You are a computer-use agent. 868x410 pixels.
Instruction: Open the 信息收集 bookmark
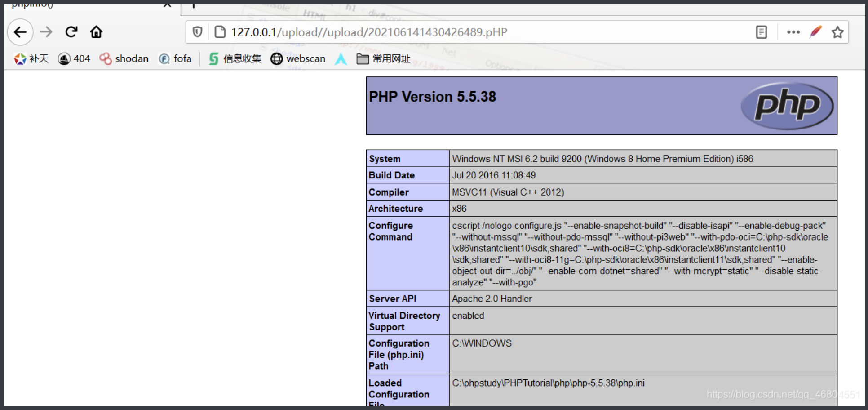(235, 59)
